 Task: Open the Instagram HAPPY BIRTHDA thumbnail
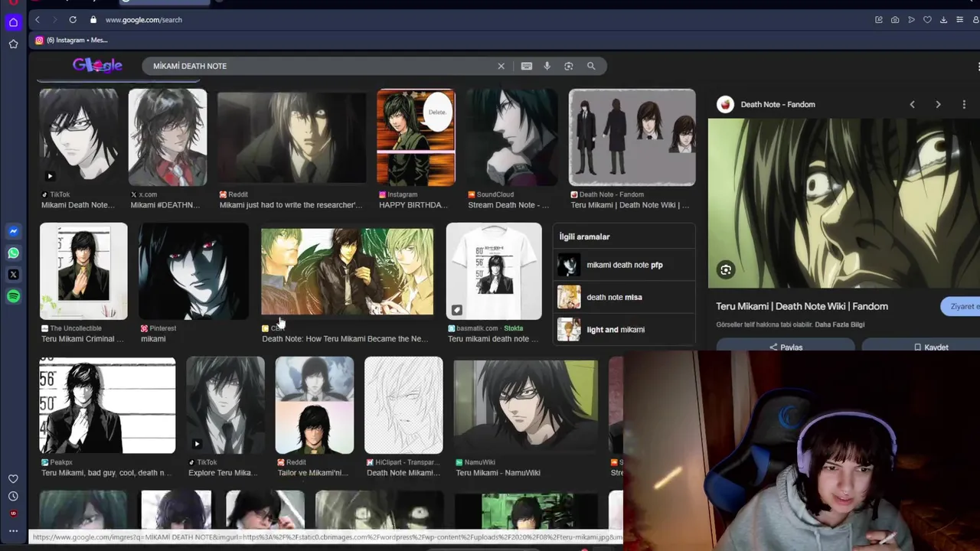(x=416, y=138)
